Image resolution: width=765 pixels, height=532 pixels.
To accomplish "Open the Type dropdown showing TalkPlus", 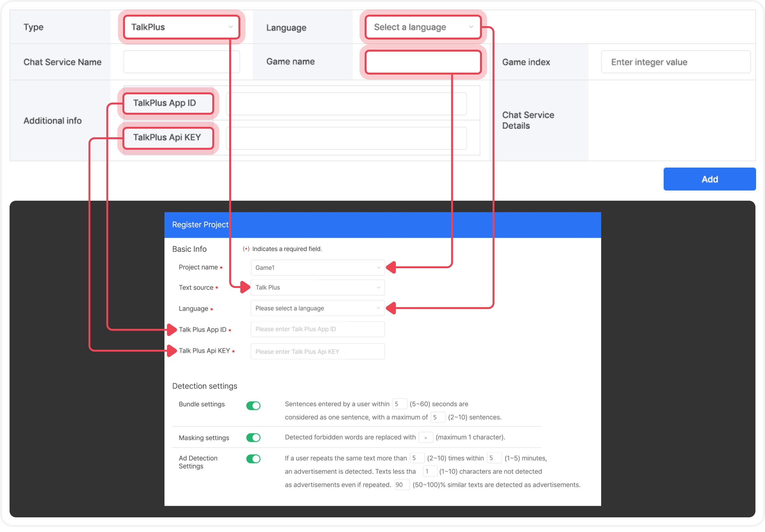I will click(181, 27).
